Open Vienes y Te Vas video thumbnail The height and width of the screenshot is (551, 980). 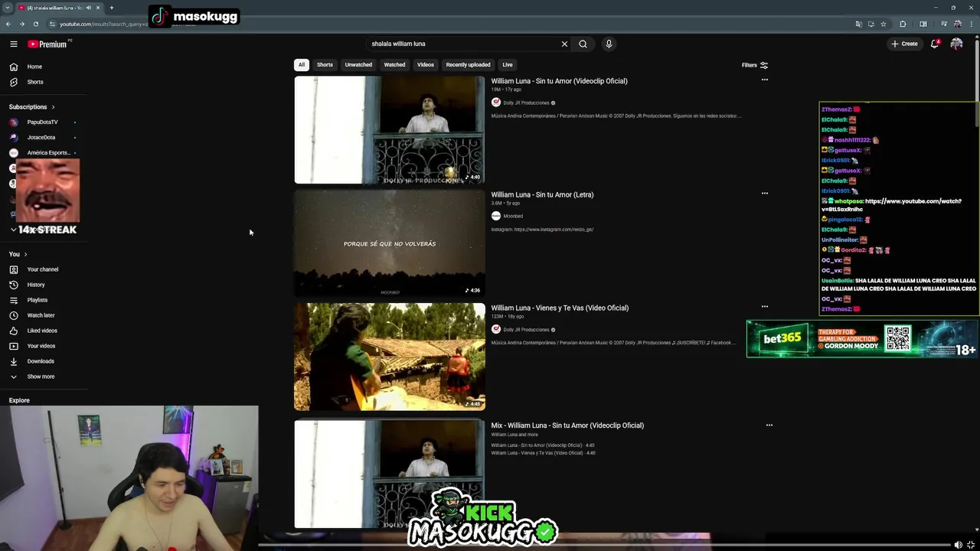click(x=390, y=357)
